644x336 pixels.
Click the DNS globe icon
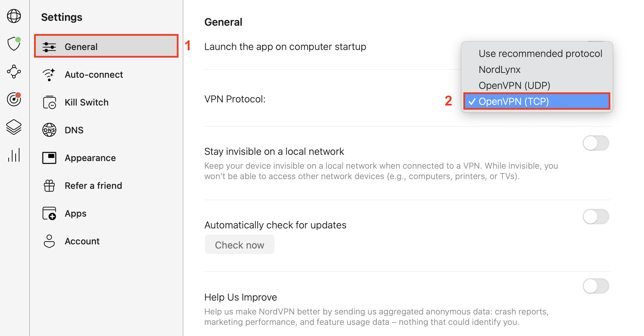click(49, 130)
